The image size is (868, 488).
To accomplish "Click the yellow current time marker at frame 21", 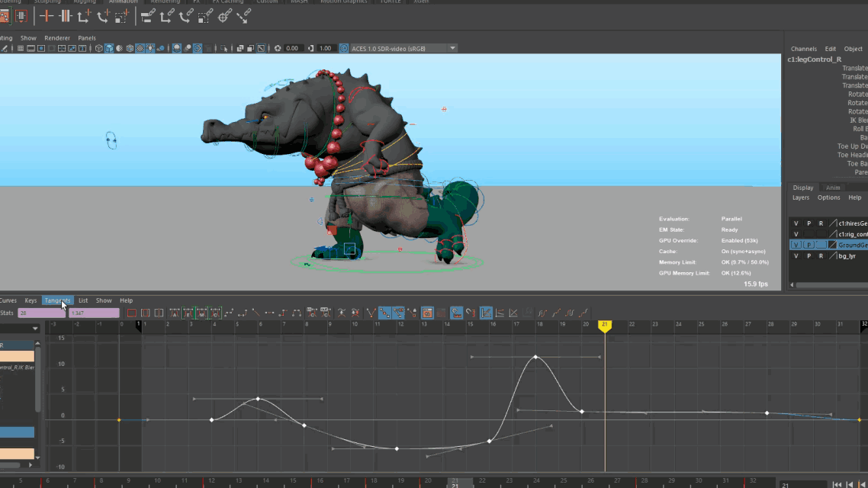I will click(605, 324).
